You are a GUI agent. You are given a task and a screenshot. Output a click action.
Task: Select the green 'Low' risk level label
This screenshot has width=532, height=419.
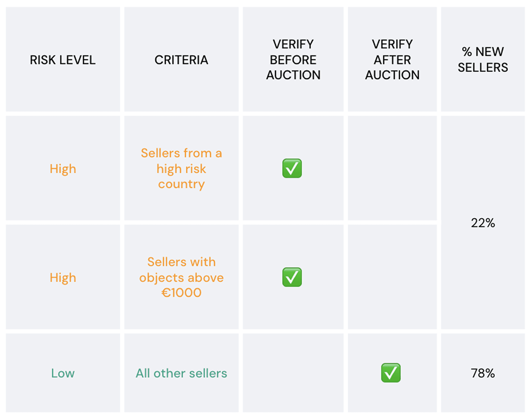coord(63,373)
